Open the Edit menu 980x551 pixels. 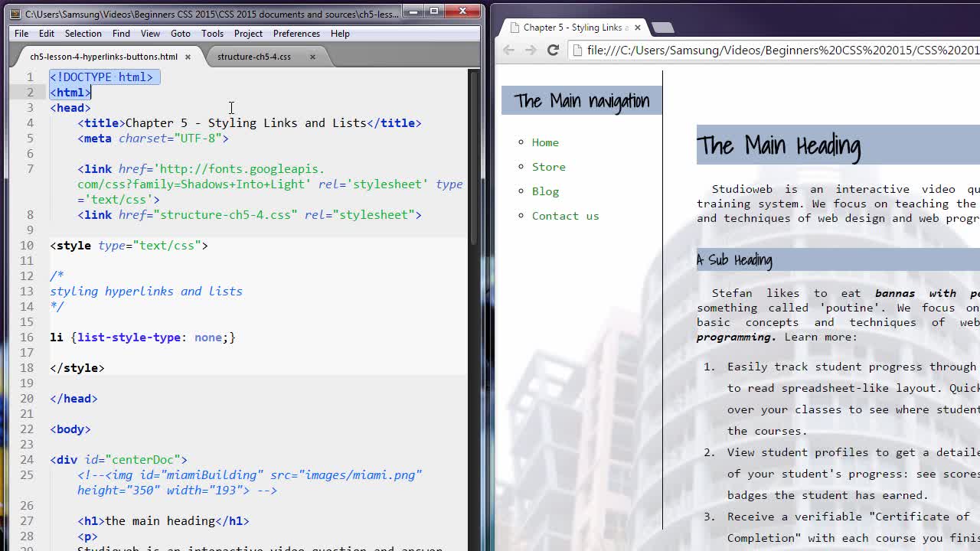point(47,34)
